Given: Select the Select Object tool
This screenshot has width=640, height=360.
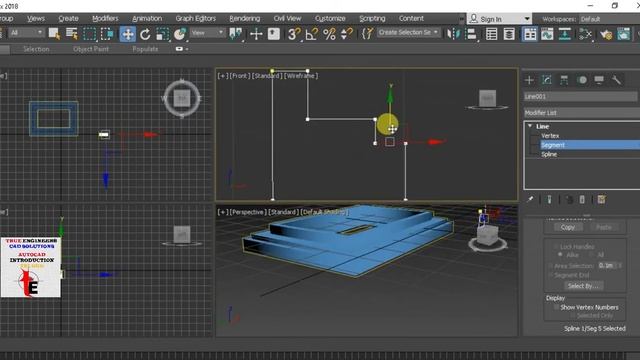Looking at the screenshot, I should (54, 33).
